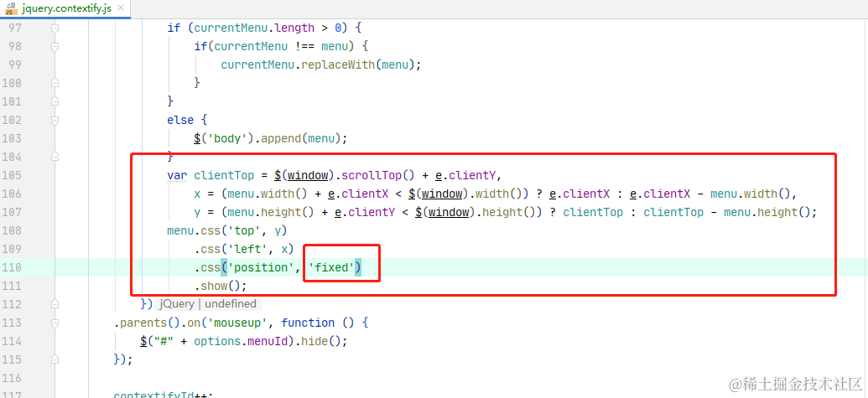
Task: Click line number 116 in the gutter
Action: click(x=12, y=378)
